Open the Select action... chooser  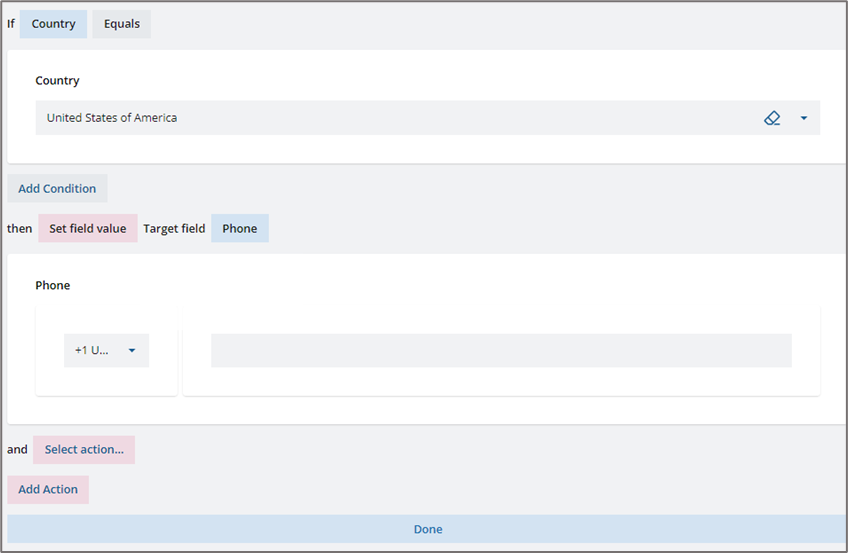coord(84,449)
